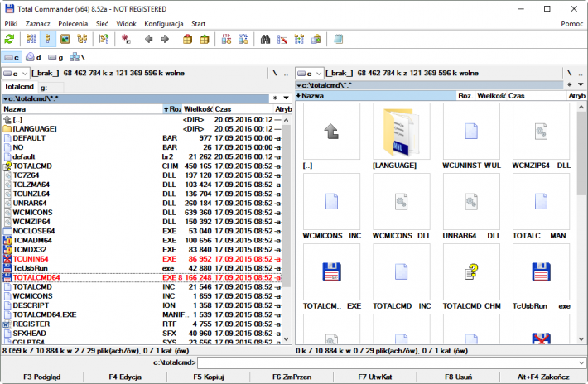Click the unpack files box icon

tap(205, 39)
